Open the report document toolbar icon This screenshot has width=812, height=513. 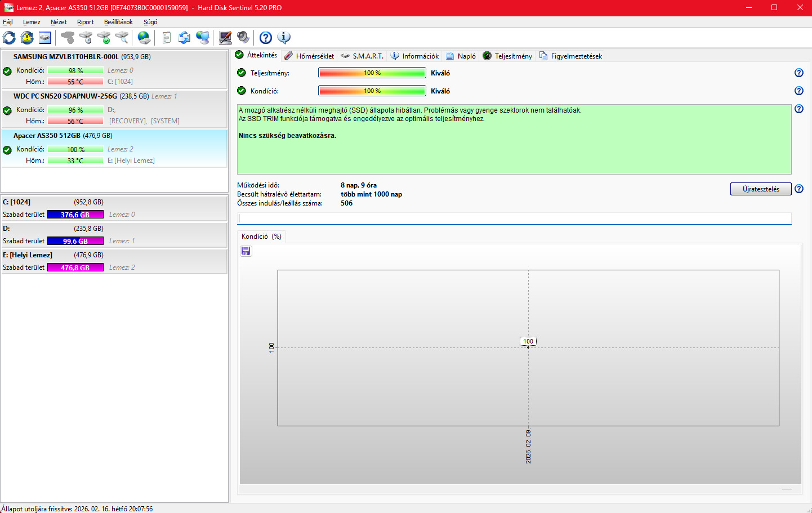point(167,38)
